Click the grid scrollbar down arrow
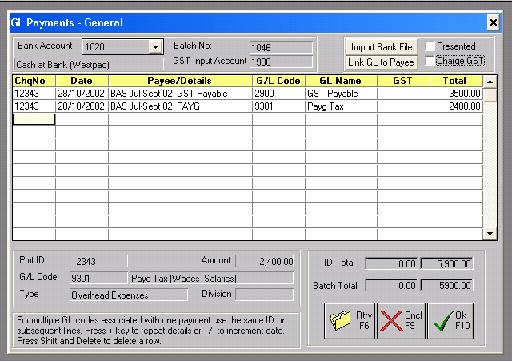Viewport: 513px width, 362px height. 490,233
